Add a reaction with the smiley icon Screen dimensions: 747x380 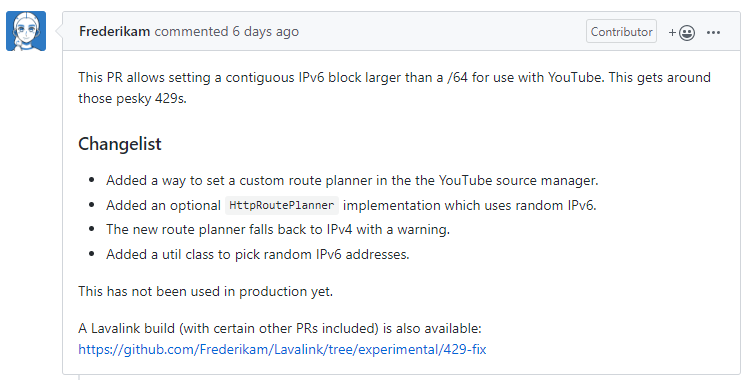click(x=686, y=32)
